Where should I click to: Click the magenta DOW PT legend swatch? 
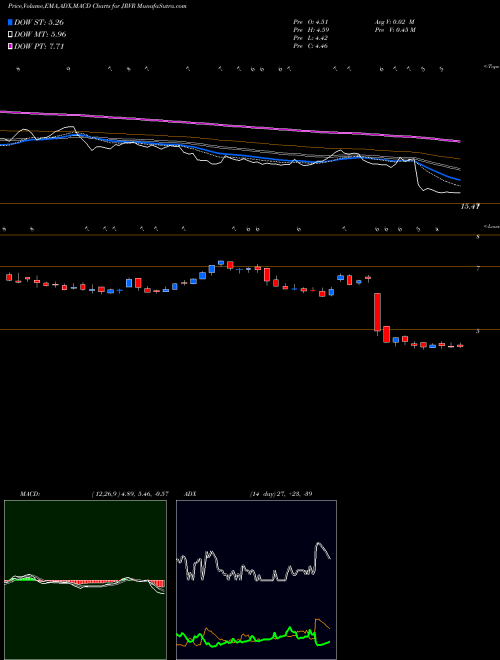point(11,47)
